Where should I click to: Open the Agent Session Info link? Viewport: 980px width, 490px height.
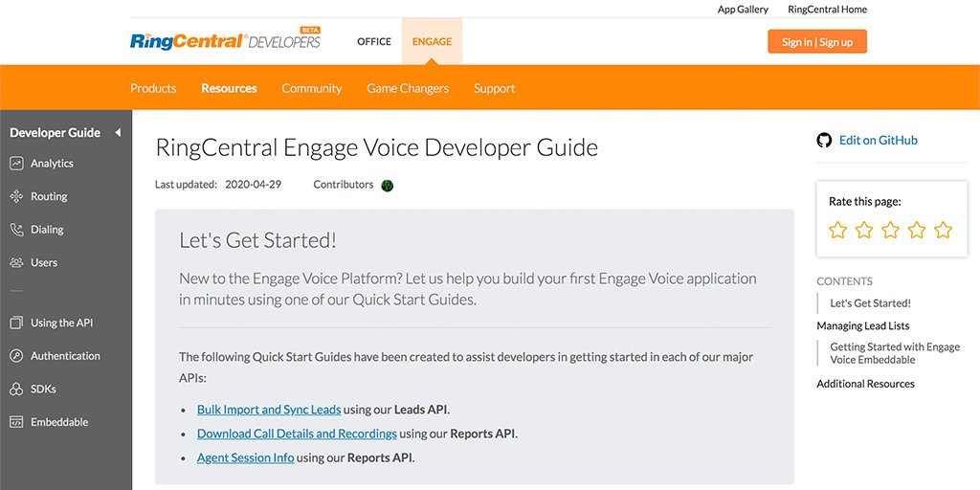(x=246, y=457)
